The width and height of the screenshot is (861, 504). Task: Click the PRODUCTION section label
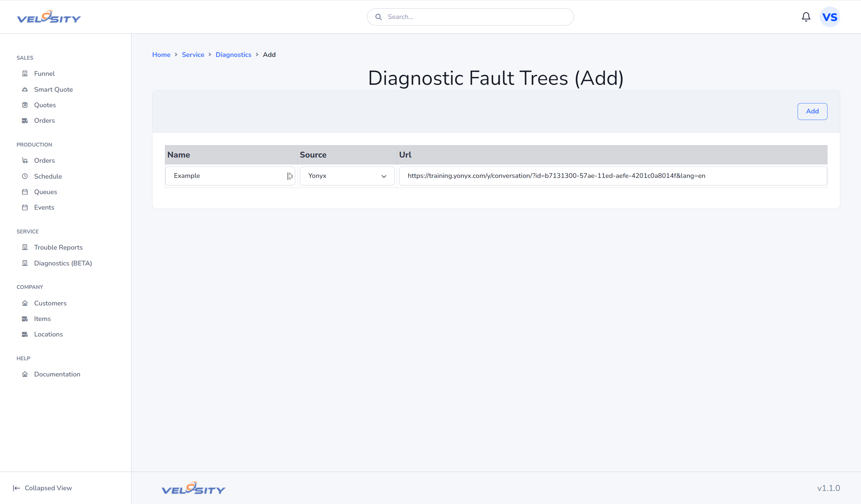[x=34, y=144]
